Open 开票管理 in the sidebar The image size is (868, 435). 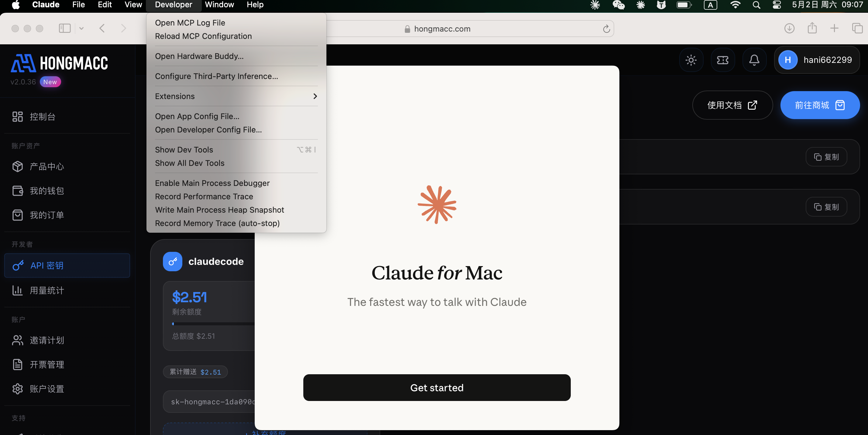tap(67, 365)
